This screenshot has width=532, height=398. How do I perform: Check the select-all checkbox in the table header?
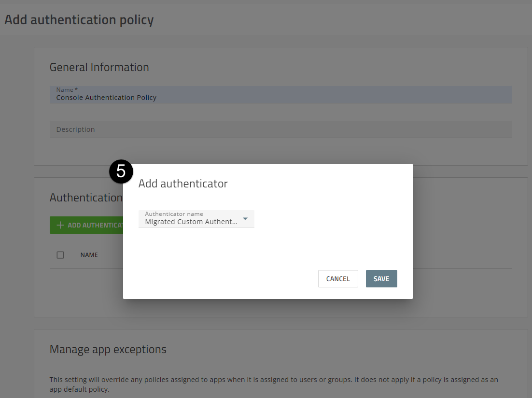tap(60, 255)
